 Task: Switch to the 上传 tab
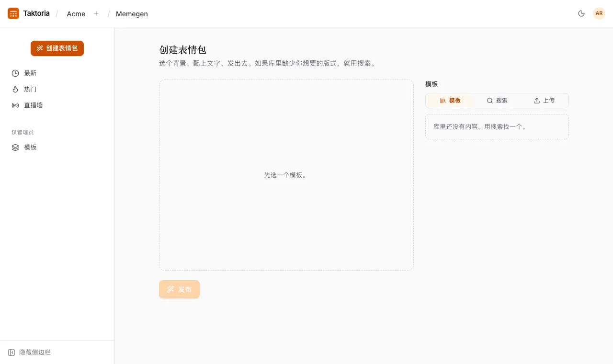544,101
